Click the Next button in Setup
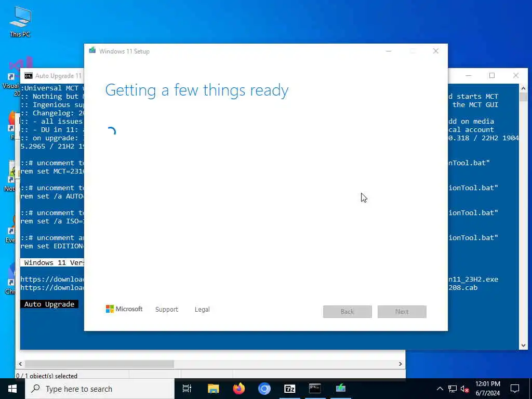This screenshot has width=532, height=399. pos(402,312)
